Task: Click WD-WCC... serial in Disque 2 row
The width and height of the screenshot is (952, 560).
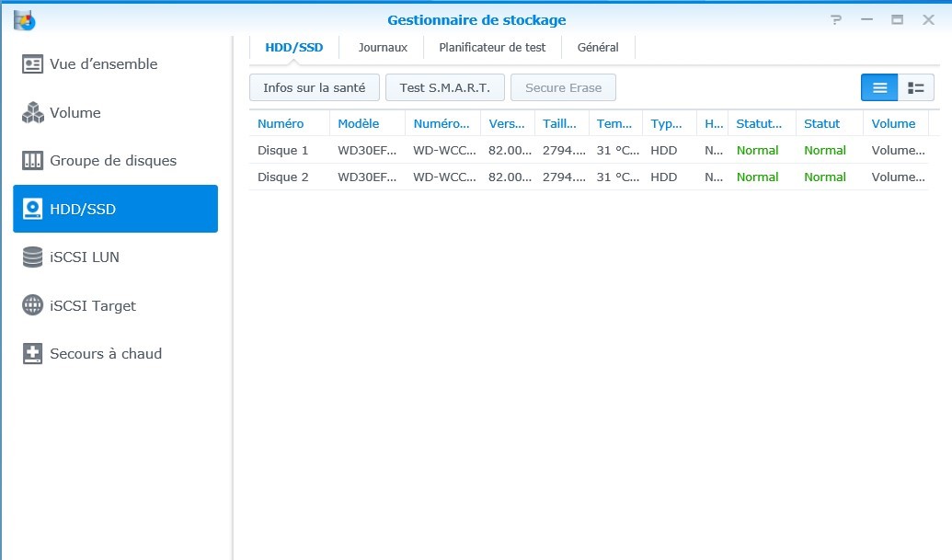Action: click(x=444, y=177)
